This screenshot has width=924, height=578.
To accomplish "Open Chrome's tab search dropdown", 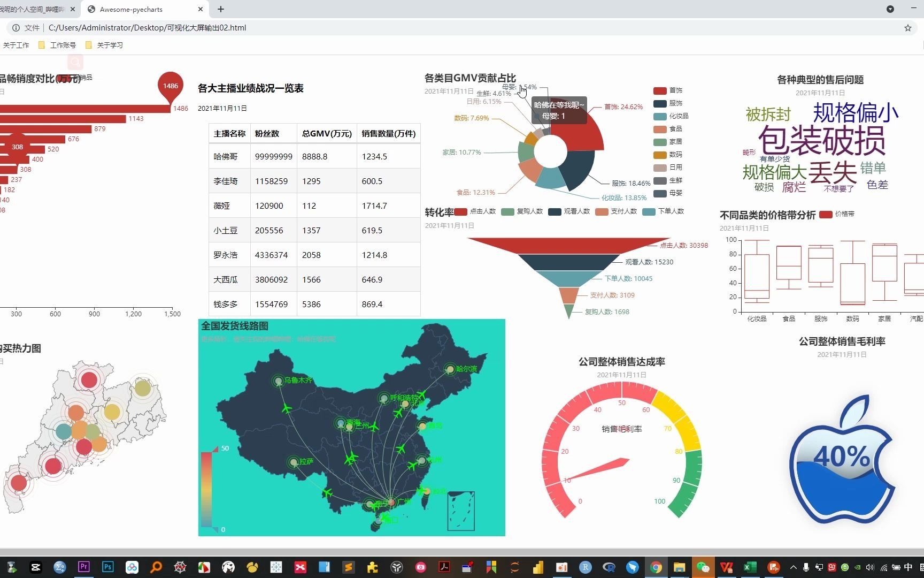I will (x=890, y=9).
